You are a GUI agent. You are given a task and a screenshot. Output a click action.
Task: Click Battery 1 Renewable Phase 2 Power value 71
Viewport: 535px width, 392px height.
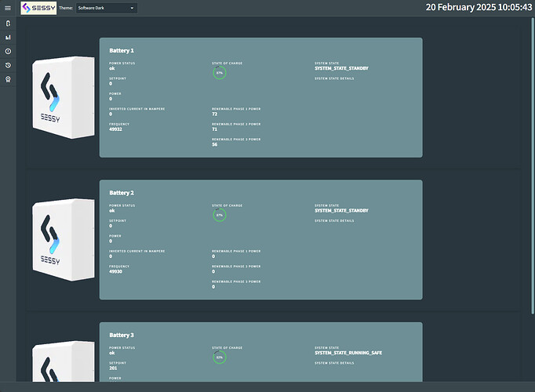pyautogui.click(x=215, y=129)
